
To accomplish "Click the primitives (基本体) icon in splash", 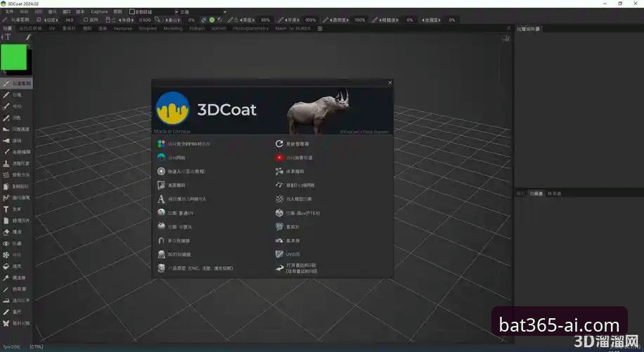I will click(x=279, y=241).
